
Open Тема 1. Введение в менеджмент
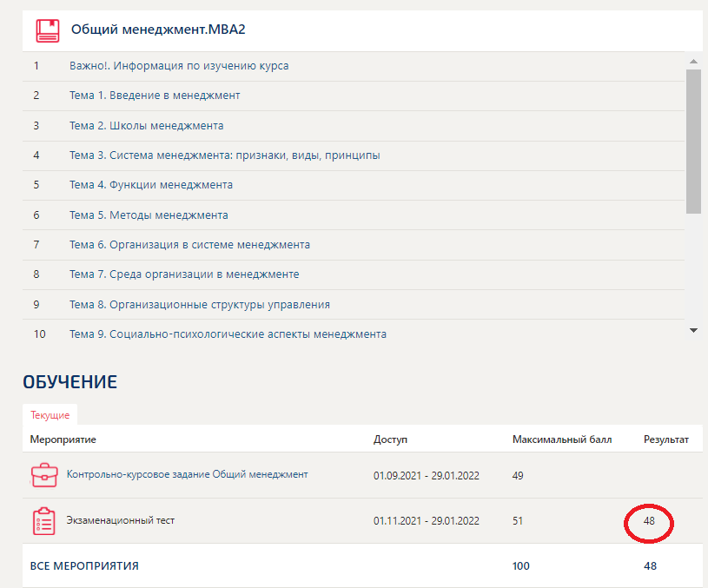coord(155,96)
